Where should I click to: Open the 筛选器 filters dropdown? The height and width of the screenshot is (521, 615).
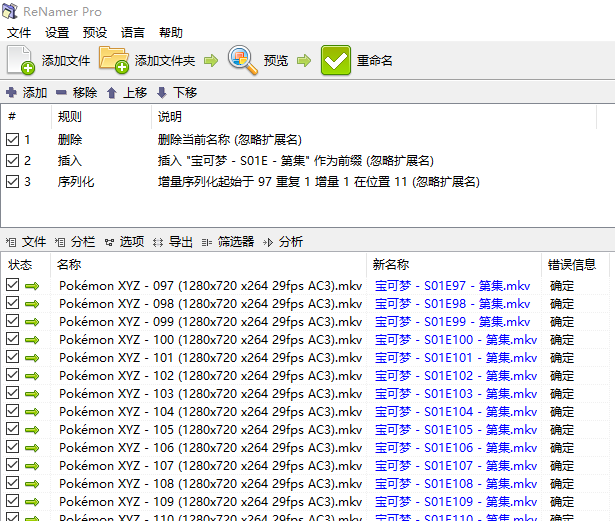click(228, 242)
